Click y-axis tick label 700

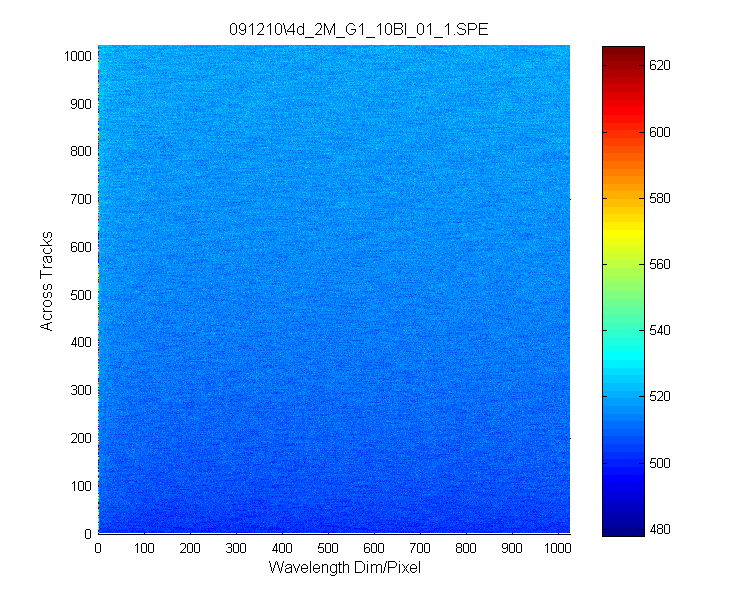81,199
